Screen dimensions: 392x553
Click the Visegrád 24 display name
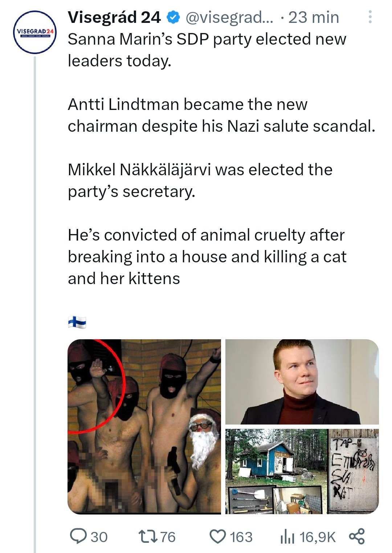(x=114, y=17)
